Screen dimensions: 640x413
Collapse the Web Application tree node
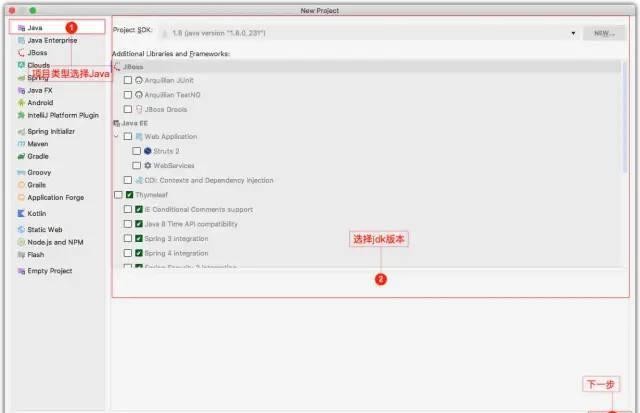tap(116, 136)
